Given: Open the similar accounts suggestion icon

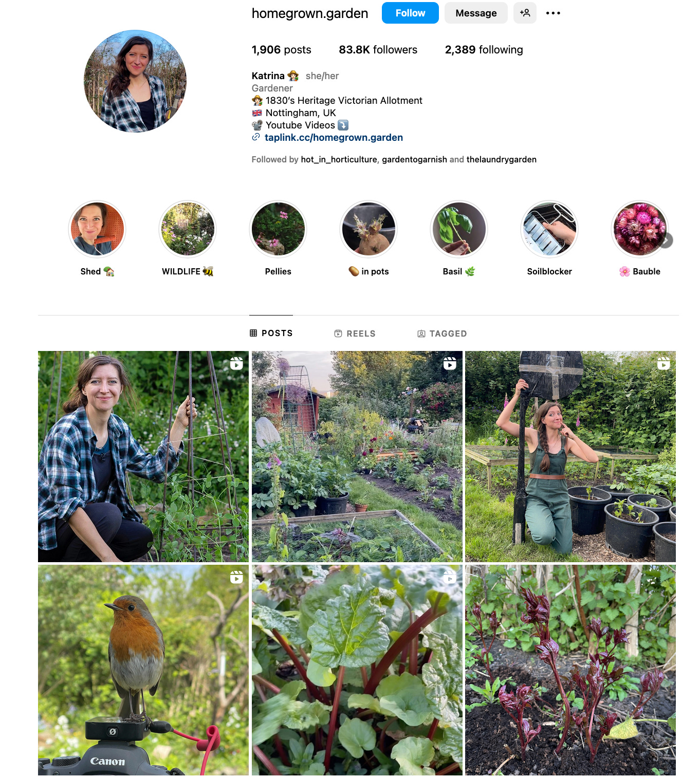Looking at the screenshot, I should pyautogui.click(x=525, y=13).
